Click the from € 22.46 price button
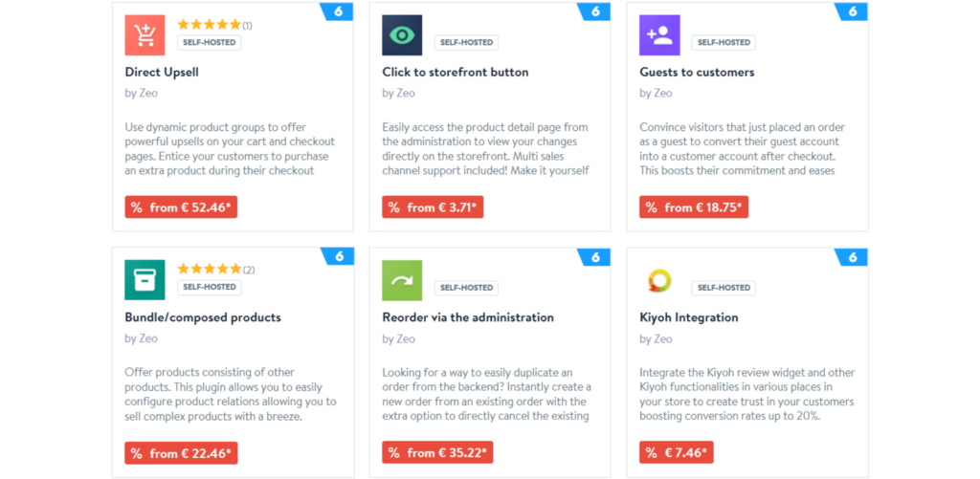Image resolution: width=980 pixels, height=479 pixels. click(181, 453)
